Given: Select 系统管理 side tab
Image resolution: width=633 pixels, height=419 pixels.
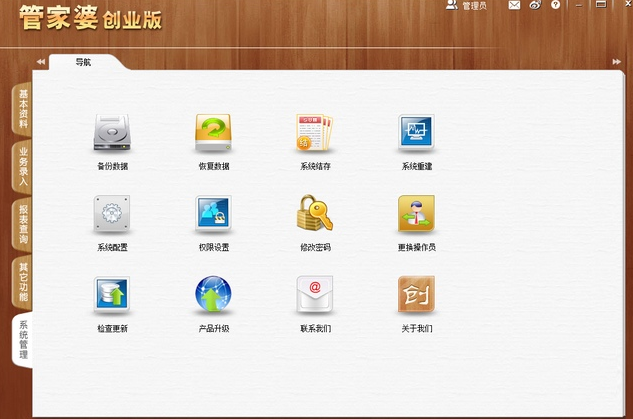Looking at the screenshot, I should pos(23,340).
